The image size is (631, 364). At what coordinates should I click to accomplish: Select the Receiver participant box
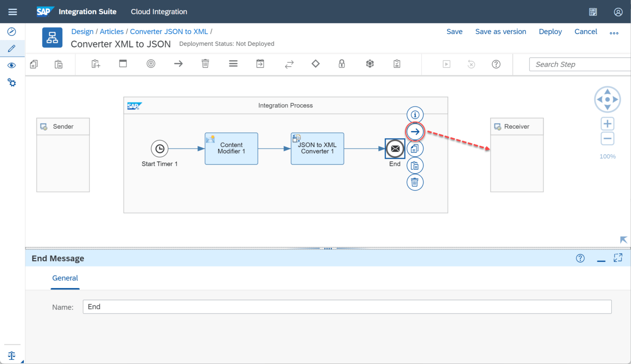[517, 155]
